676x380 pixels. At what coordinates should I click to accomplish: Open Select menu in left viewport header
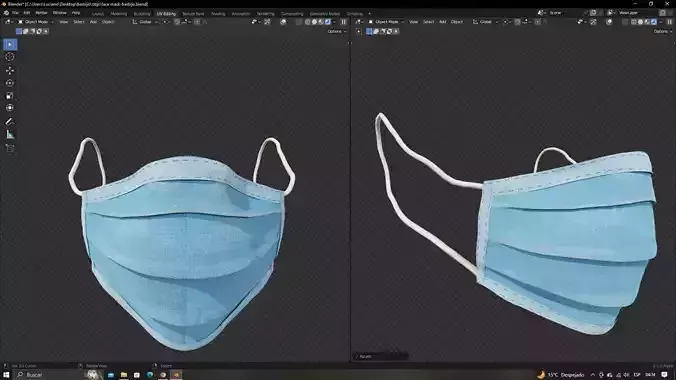pyautogui.click(x=78, y=22)
